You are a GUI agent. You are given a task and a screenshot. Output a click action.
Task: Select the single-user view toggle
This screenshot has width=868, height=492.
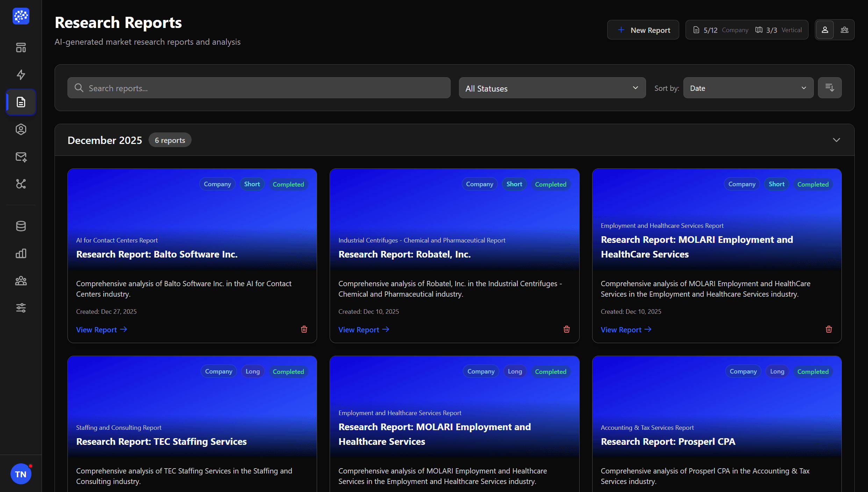(x=825, y=30)
